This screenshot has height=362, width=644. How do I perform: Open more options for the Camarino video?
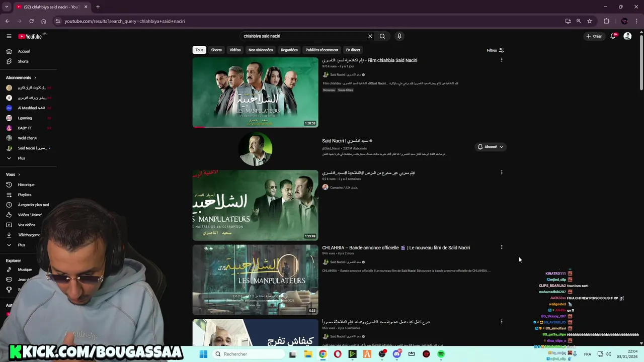pos(502,172)
